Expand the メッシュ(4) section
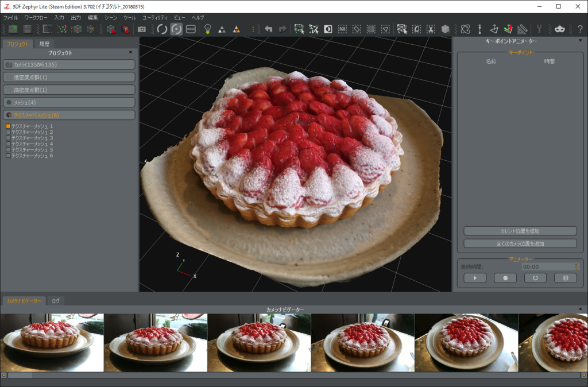Screen dimensions: 588x387 pyautogui.click(x=69, y=102)
